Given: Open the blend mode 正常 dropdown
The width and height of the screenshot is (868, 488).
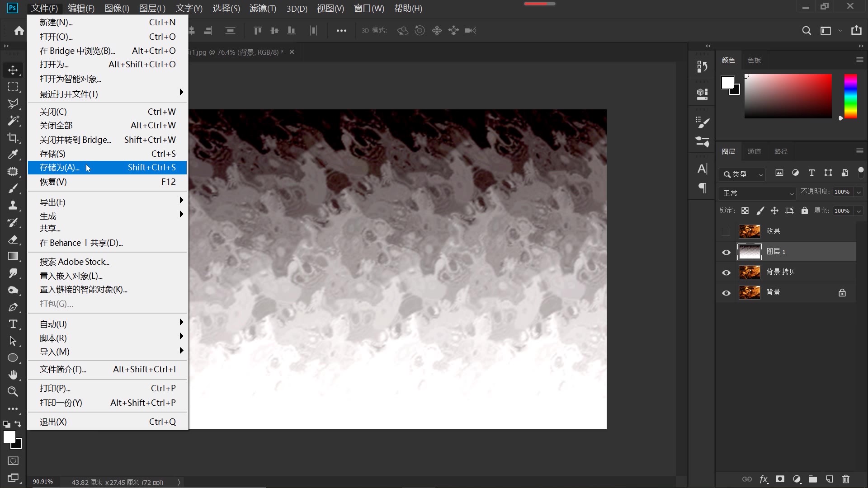Looking at the screenshot, I should 757,193.
